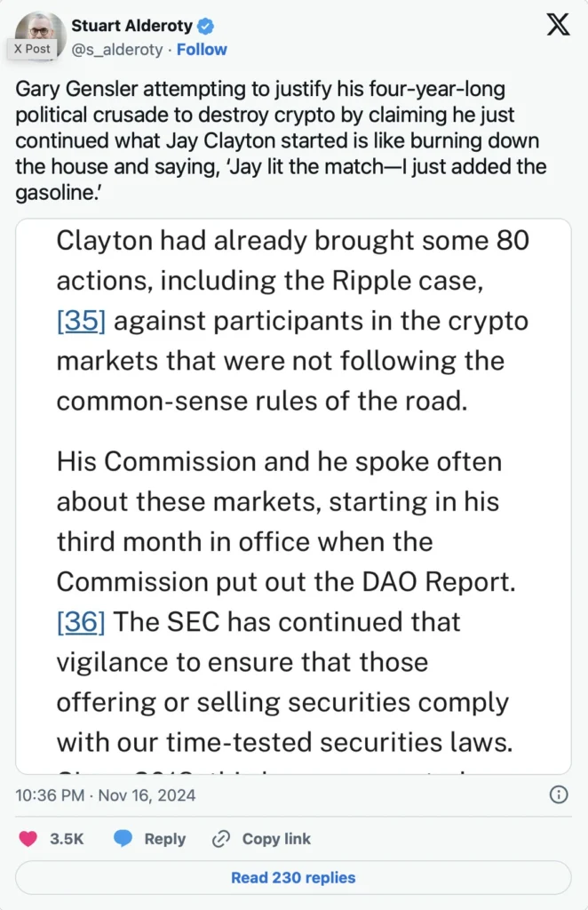Open the Stuart Alderoty name link
The height and width of the screenshot is (910, 588).
pos(131,26)
